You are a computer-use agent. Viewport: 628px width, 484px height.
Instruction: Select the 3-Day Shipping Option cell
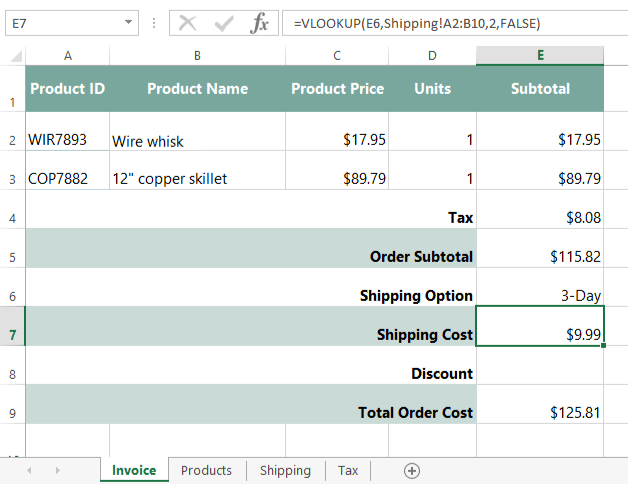(x=540, y=296)
